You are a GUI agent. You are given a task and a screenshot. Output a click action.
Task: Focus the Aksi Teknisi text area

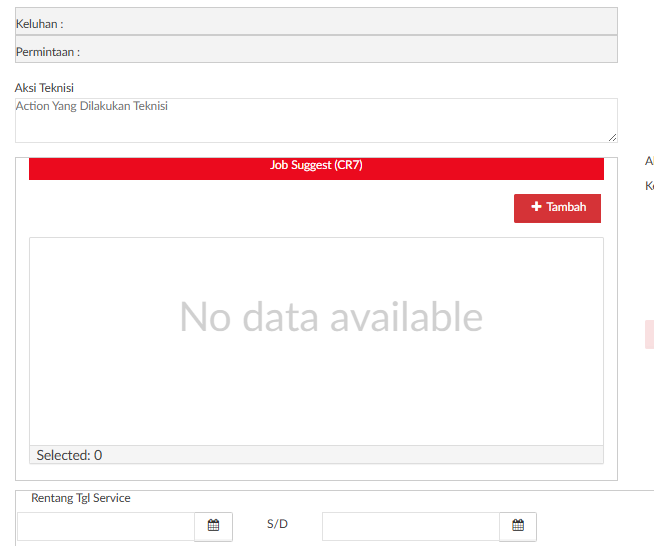(315, 120)
